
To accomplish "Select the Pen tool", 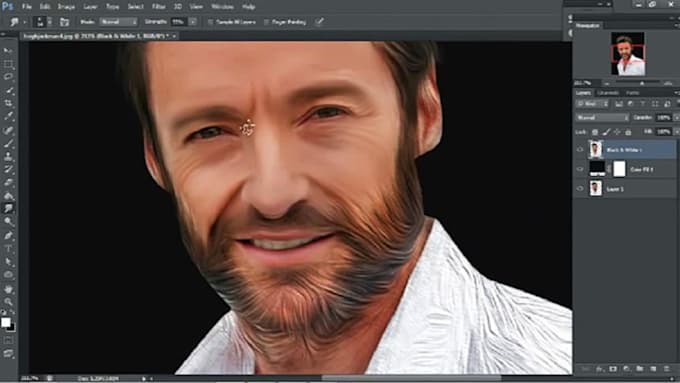I will 8,236.
